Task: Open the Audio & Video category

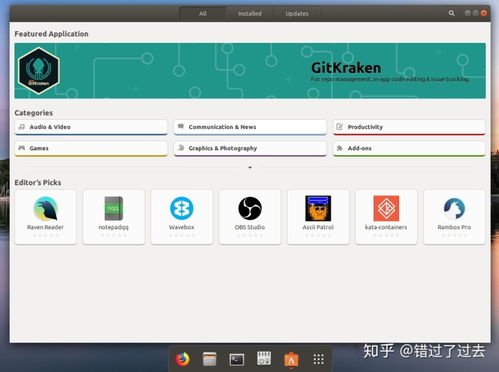Action: 91,127
